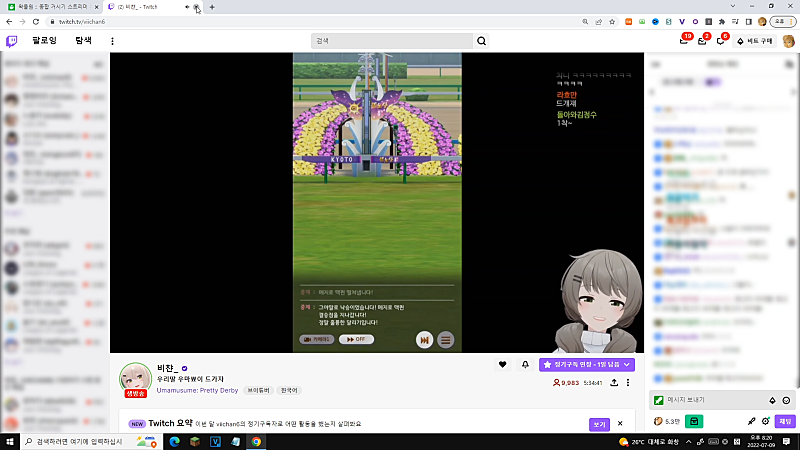Open stream options three-dot menu near viewer count

point(628,383)
